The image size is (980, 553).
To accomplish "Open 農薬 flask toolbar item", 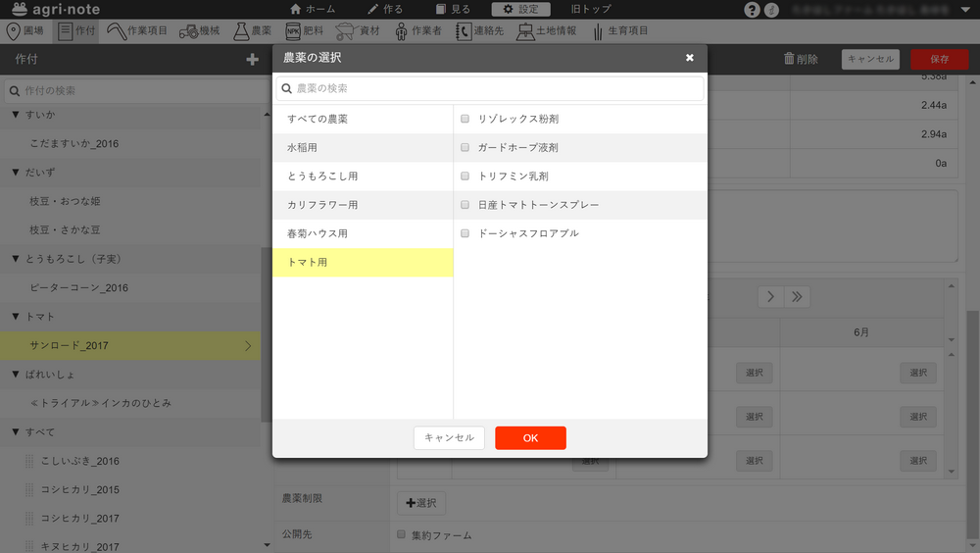I will 253,30.
